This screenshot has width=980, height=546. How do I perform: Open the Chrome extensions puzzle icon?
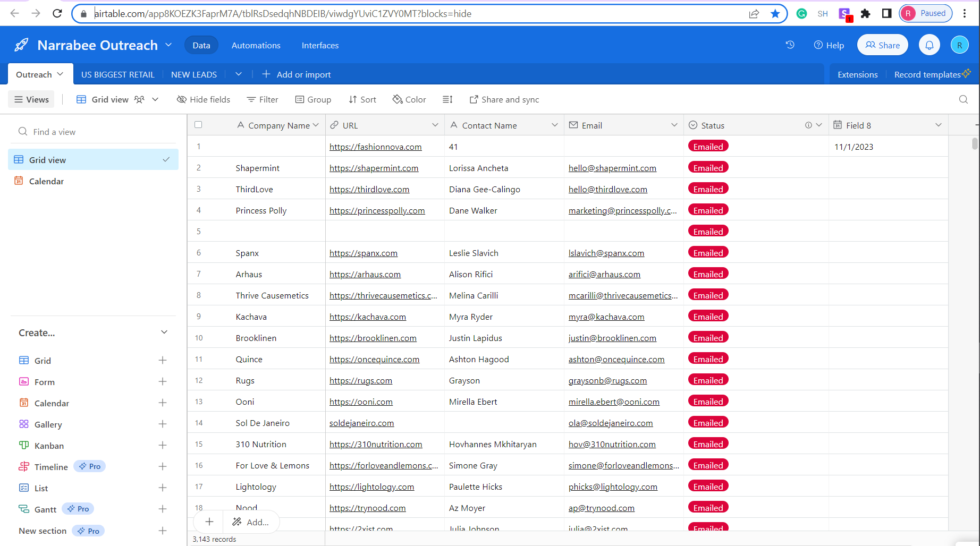pyautogui.click(x=866, y=13)
